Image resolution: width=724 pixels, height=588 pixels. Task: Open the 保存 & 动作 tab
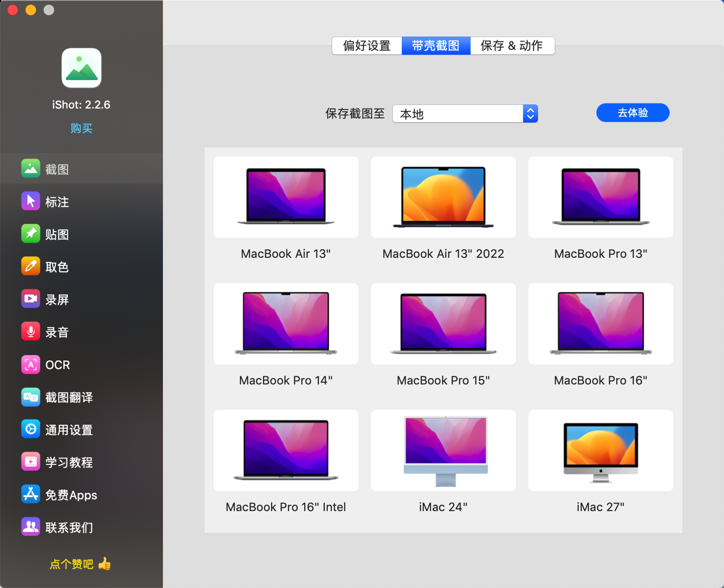click(512, 46)
